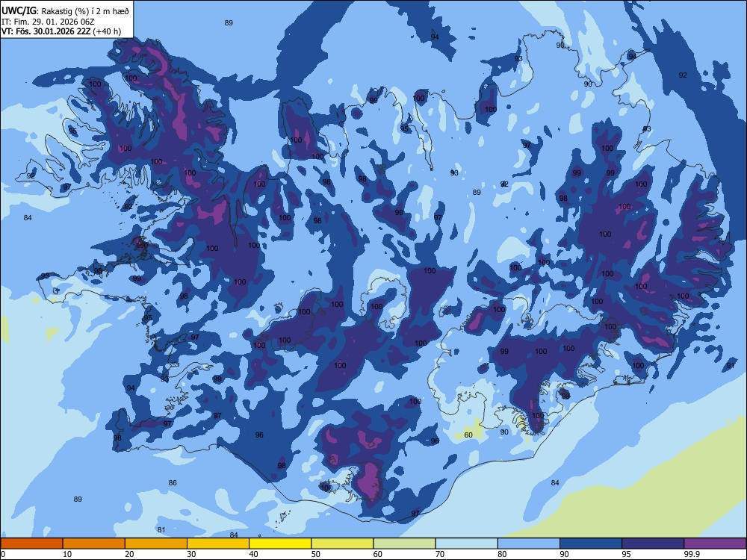The height and width of the screenshot is (560, 747).
Task: Select the dark blue 90–95 legend swatch
Action: point(591,544)
